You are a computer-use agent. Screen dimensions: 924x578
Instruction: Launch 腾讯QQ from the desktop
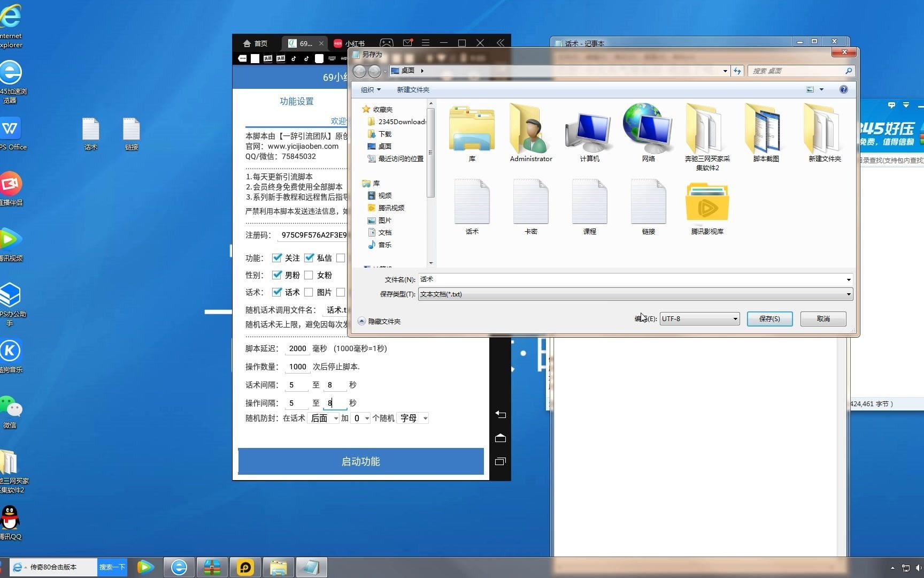11,523
